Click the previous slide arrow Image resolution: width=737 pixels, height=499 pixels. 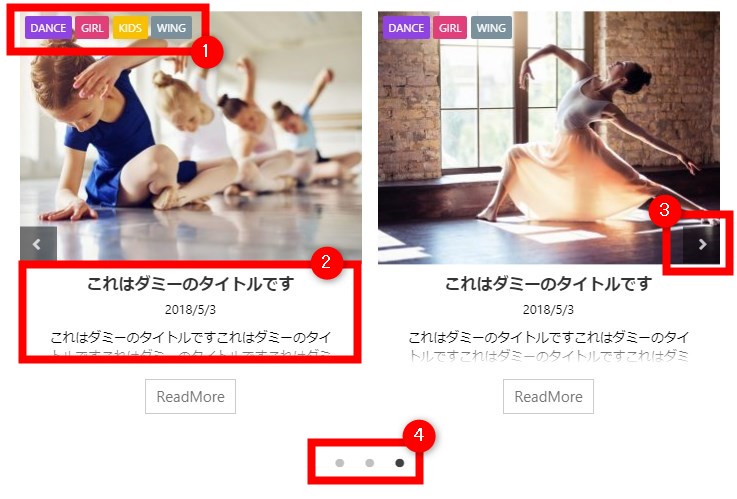click(x=38, y=244)
